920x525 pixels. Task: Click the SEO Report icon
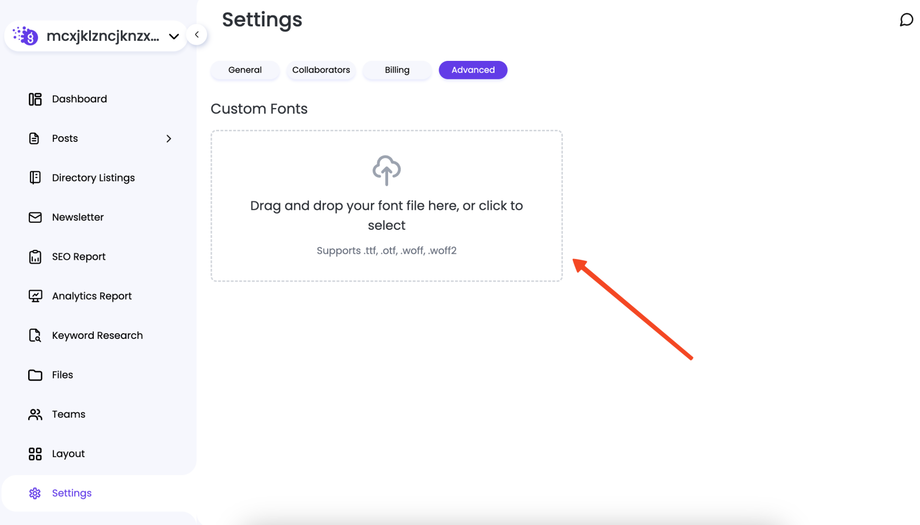point(35,257)
